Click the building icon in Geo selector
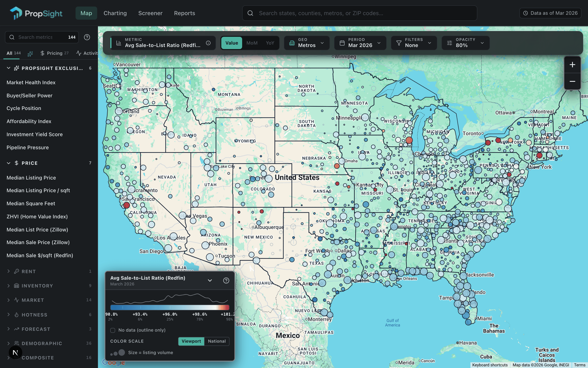 [292, 43]
